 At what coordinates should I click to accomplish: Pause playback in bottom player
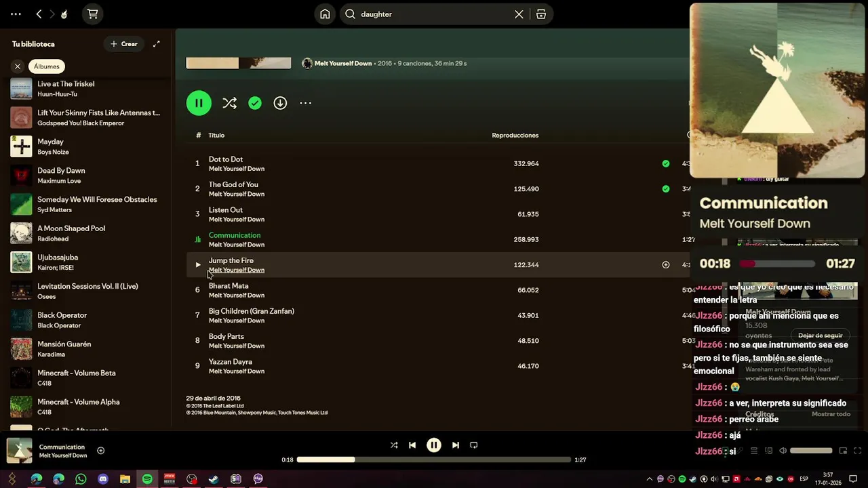coord(434,445)
